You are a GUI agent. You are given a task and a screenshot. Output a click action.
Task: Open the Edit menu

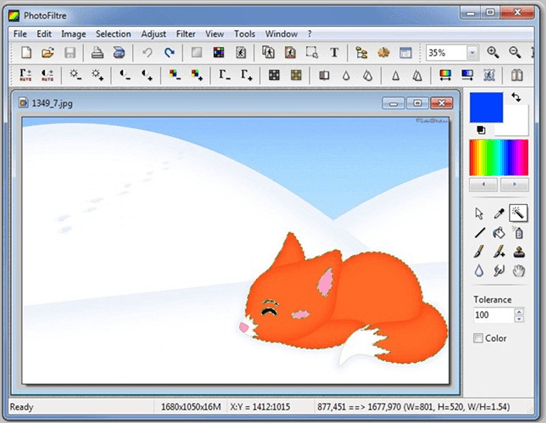pyautogui.click(x=44, y=34)
